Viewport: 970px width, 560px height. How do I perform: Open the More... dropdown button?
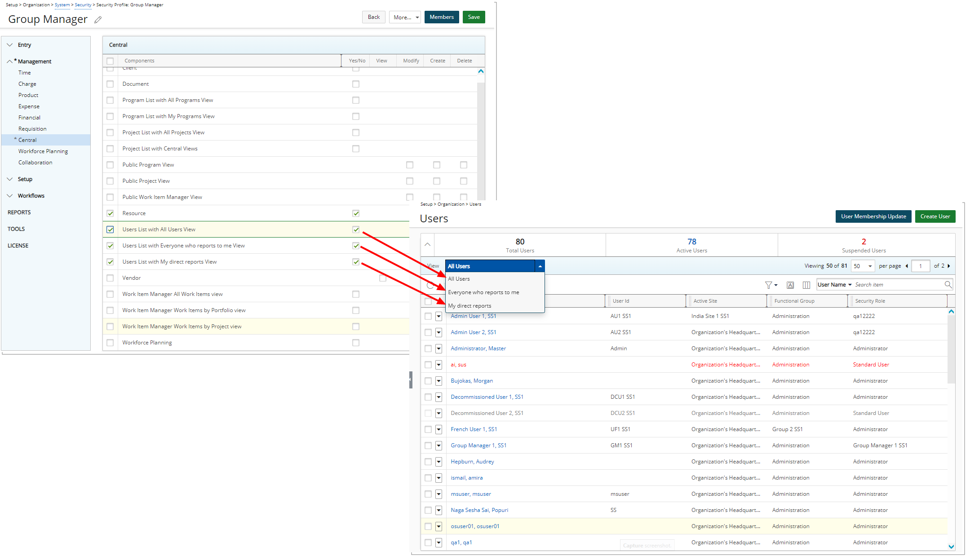405,17
